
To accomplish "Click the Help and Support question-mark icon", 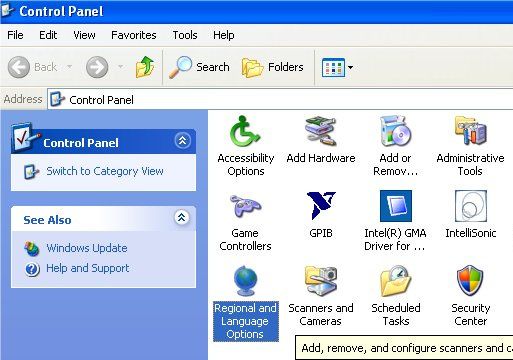I will (32, 269).
